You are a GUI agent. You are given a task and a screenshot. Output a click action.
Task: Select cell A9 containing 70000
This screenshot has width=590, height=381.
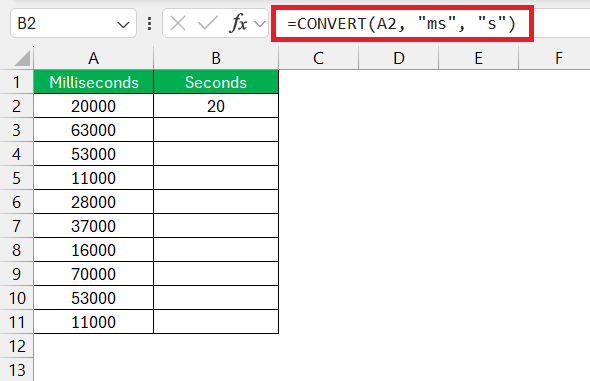(94, 274)
